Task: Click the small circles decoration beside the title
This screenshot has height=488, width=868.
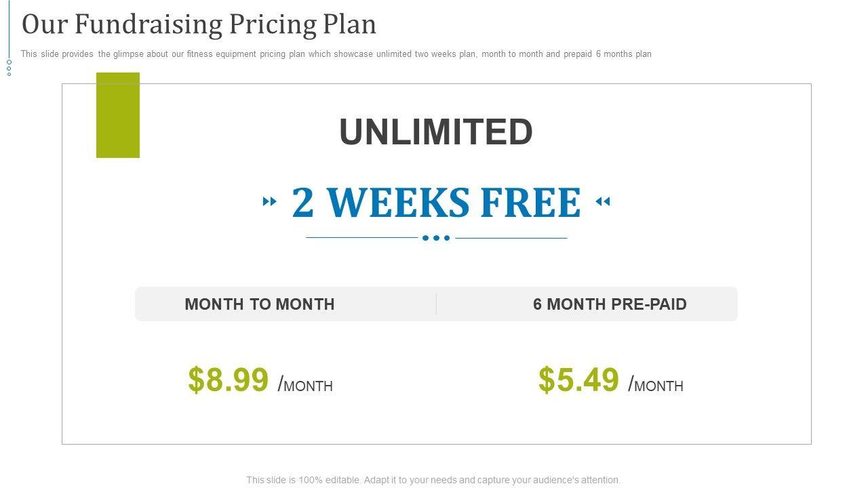Action: coord(9,68)
